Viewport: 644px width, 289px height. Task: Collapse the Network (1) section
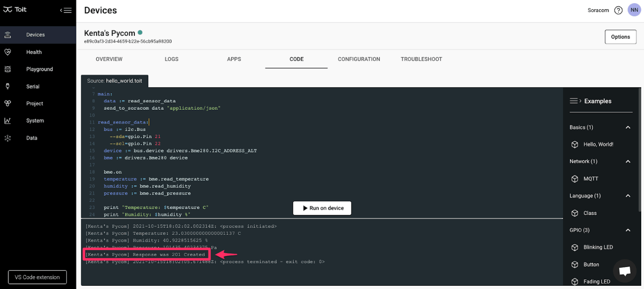tap(628, 161)
